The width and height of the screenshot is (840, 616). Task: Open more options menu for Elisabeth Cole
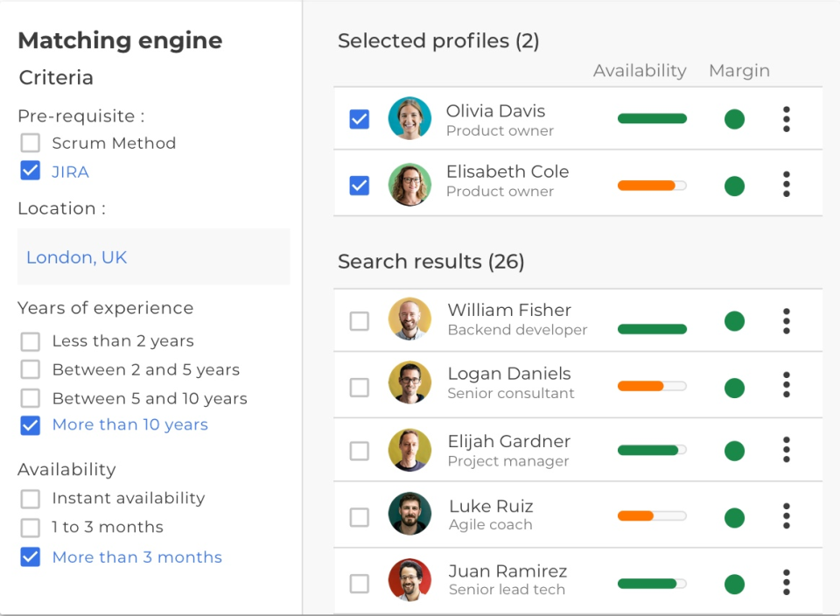click(x=787, y=184)
